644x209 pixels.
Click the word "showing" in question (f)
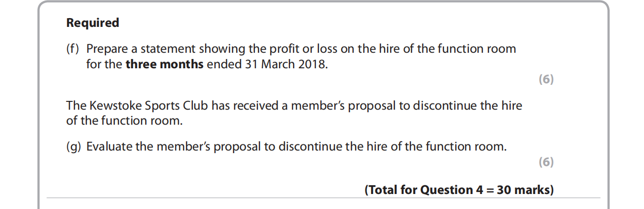pos(203,49)
